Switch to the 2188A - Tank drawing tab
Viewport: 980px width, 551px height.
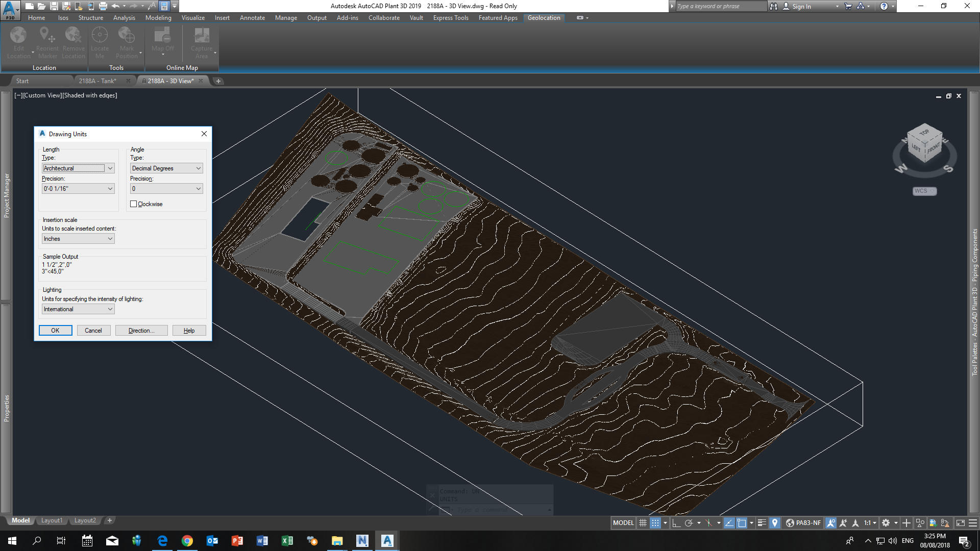point(98,81)
